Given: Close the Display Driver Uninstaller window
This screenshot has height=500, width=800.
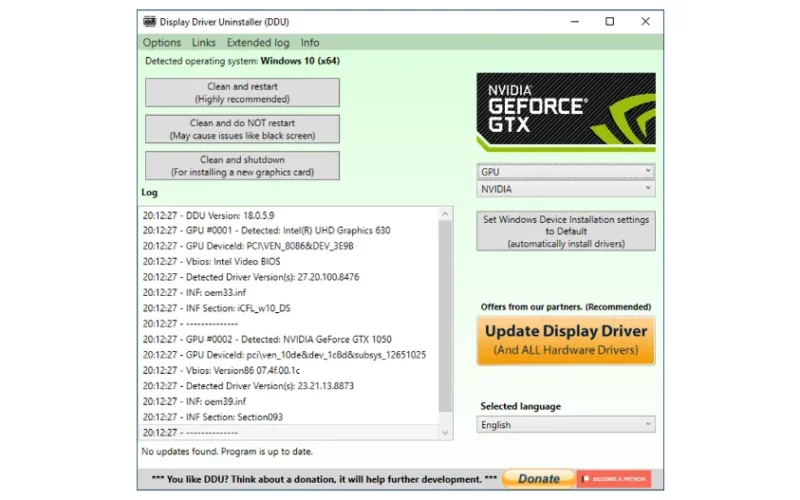Looking at the screenshot, I should [645, 22].
